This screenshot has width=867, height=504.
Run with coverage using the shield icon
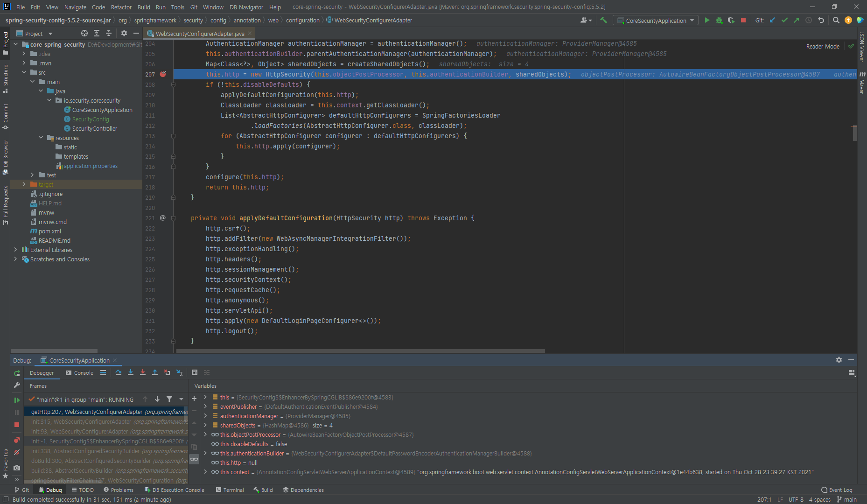pyautogui.click(x=731, y=20)
